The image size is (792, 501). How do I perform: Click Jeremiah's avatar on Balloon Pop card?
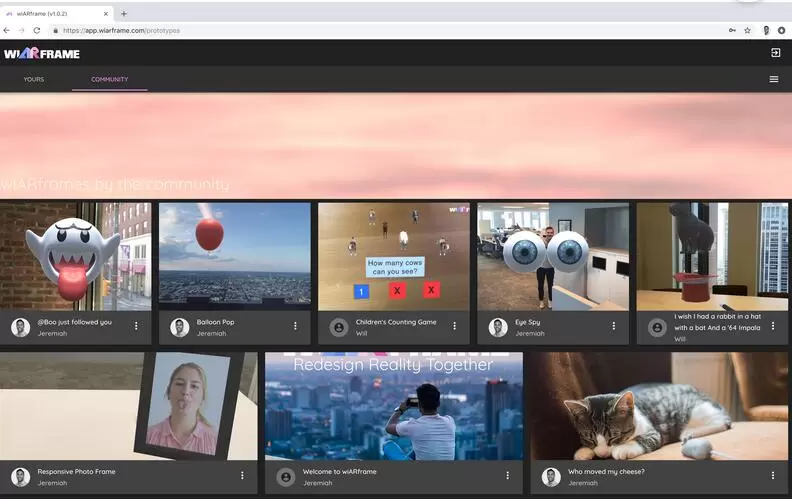180,327
